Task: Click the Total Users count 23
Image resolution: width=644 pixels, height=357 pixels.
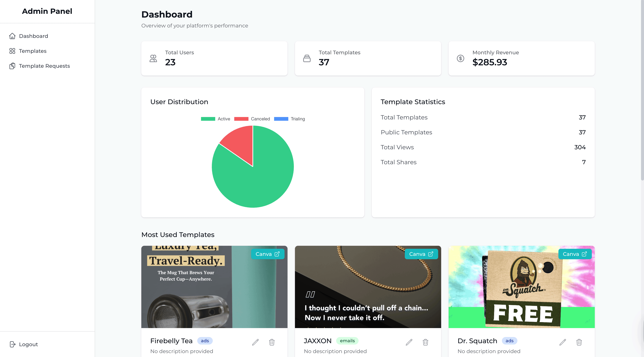Action: [x=170, y=62]
